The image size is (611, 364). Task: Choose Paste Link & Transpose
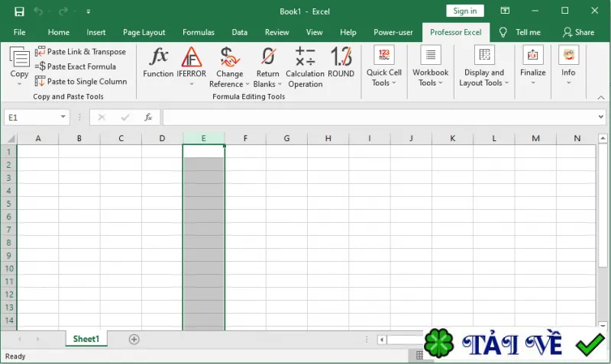pos(81,51)
